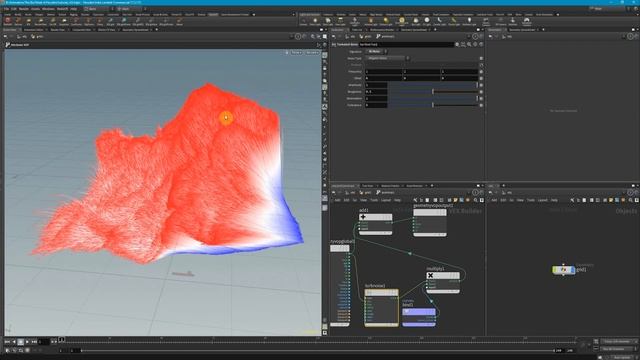Open the Windows menu
Screen dimensions: 640x360
pos(48,9)
